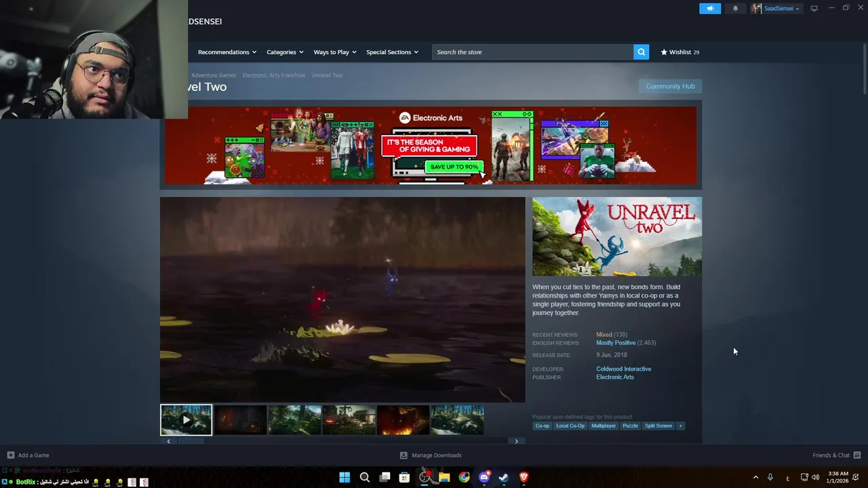This screenshot has height=488, width=868.
Task: Open the Windows Start menu
Action: pos(344,477)
